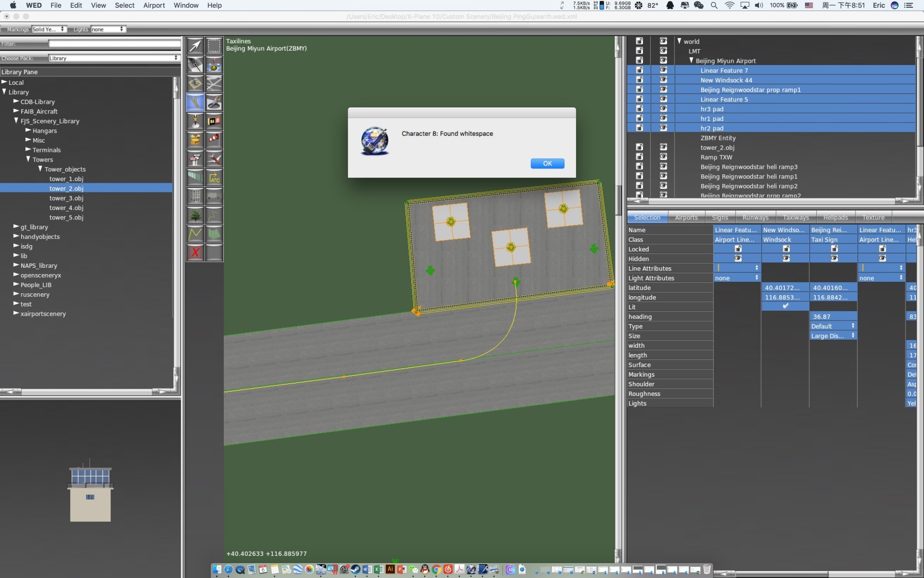The image size is (924, 578).
Task: Click OK in the whitespace error dialog
Action: pyautogui.click(x=547, y=163)
